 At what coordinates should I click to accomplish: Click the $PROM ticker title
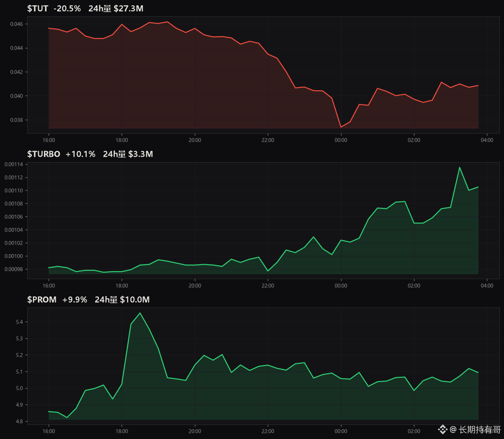click(x=42, y=300)
